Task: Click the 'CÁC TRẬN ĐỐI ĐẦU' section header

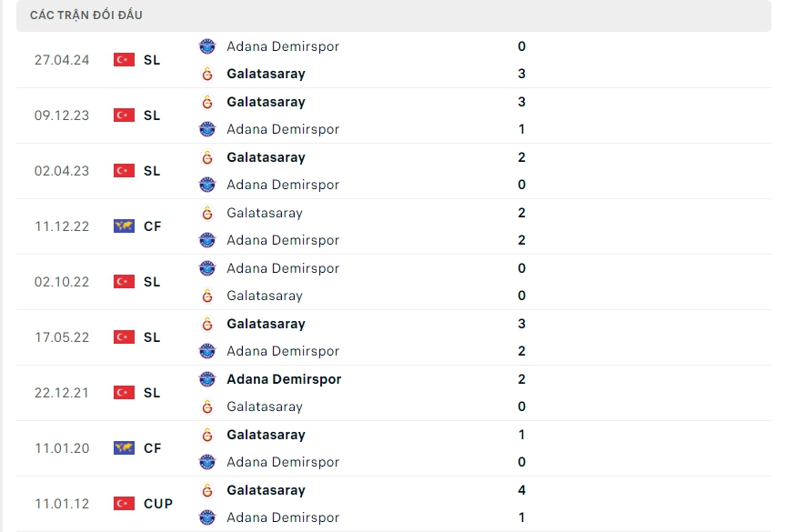Action: (86, 15)
